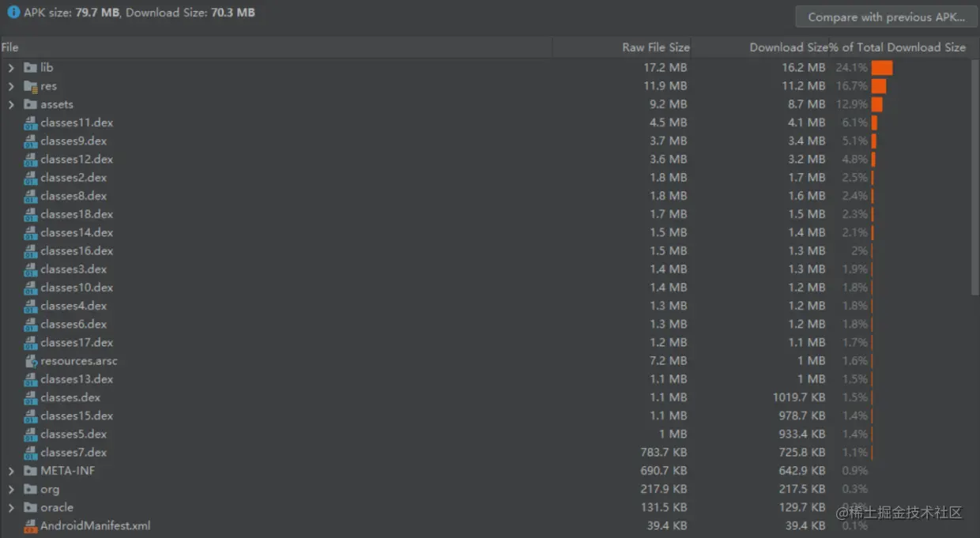
Task: Click the resources.arsc file icon
Action: [x=31, y=361]
